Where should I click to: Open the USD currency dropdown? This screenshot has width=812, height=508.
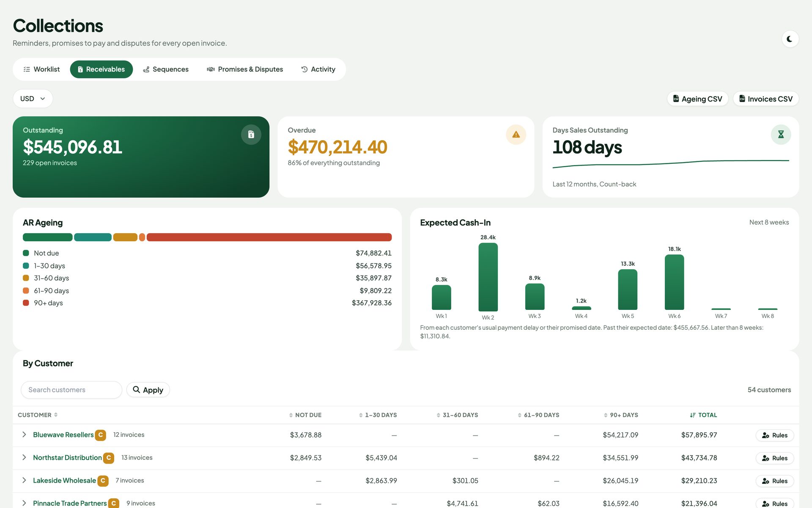click(x=33, y=99)
